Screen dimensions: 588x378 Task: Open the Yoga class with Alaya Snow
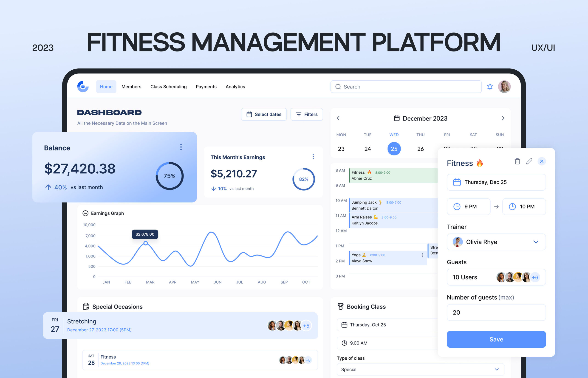click(x=388, y=258)
